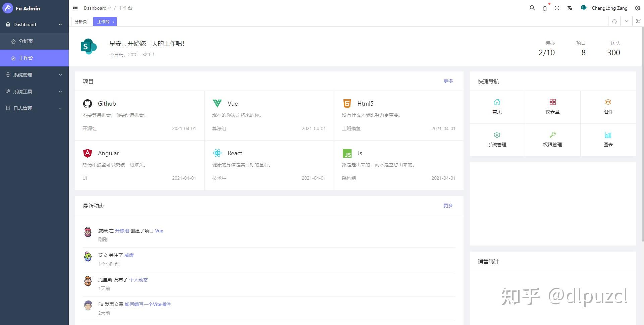Open the notifications bell icon

(x=544, y=8)
